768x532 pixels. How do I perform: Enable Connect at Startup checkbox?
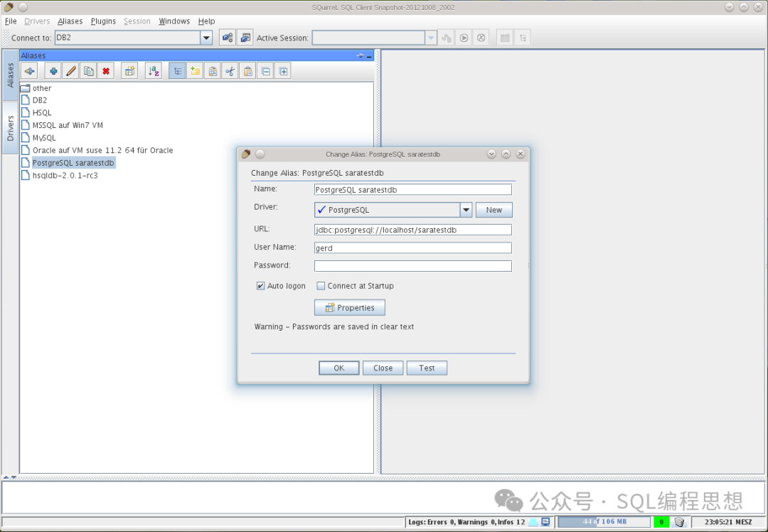(321, 286)
